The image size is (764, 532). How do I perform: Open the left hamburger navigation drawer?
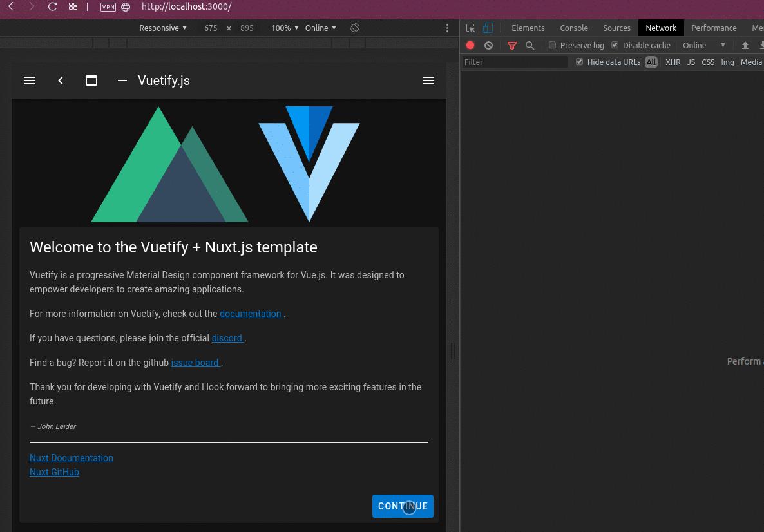(30, 81)
